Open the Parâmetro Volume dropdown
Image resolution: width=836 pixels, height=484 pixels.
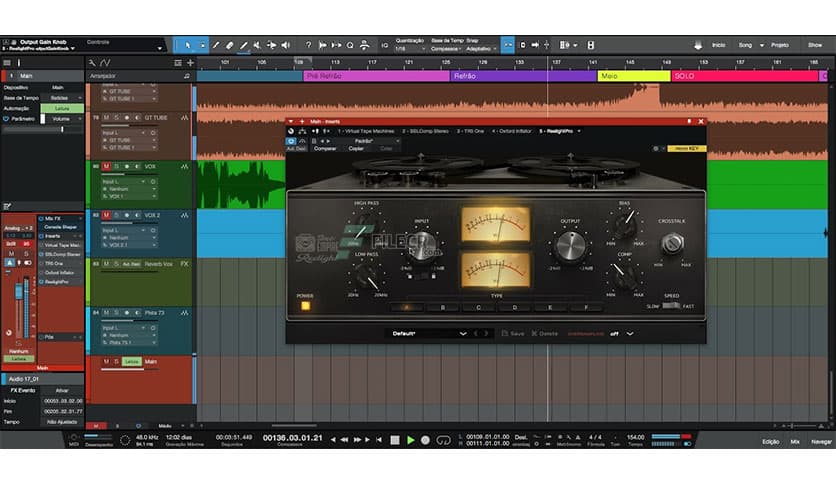(65, 119)
